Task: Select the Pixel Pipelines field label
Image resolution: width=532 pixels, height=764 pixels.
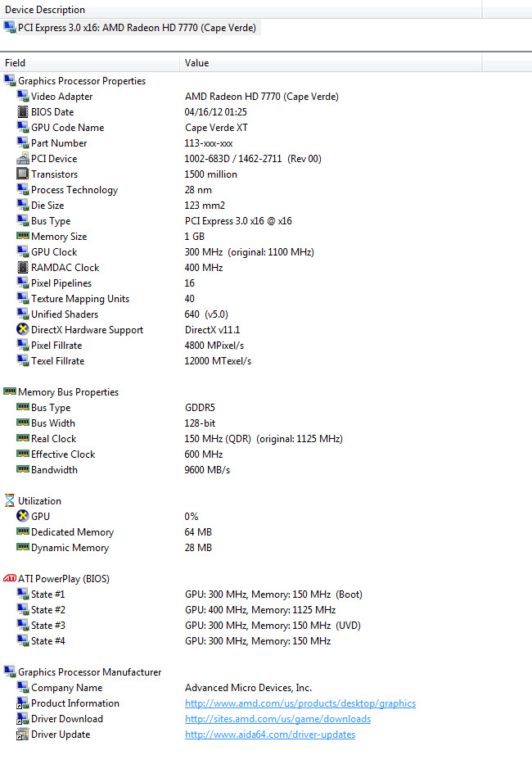Action: 61,283
